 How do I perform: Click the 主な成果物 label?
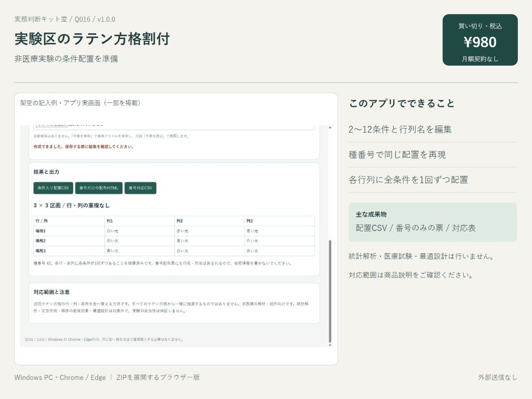pyautogui.click(x=371, y=215)
